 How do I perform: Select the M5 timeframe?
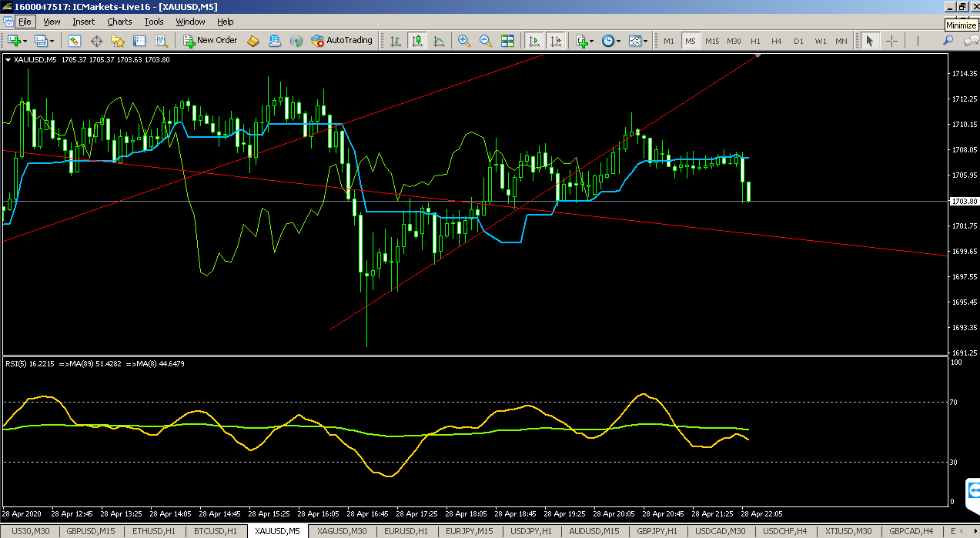[x=691, y=41]
